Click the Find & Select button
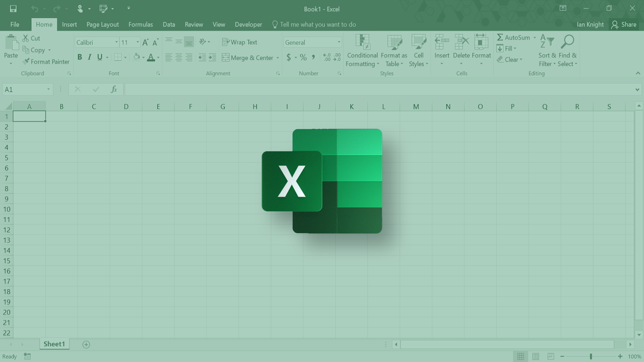This screenshot has width=644, height=362. [x=568, y=51]
